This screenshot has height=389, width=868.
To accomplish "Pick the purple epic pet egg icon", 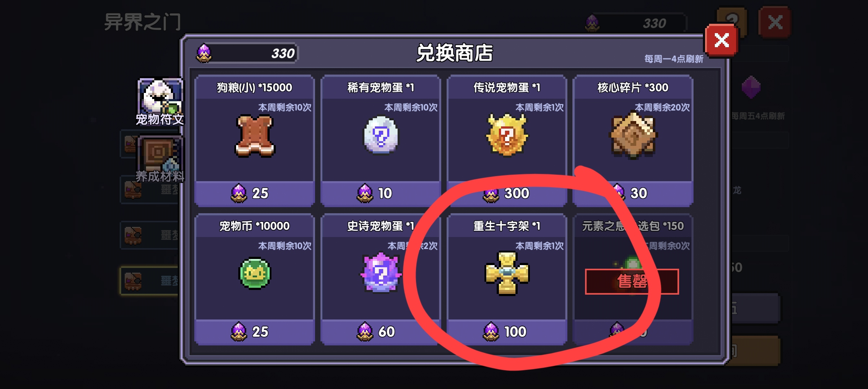I will pos(381,272).
